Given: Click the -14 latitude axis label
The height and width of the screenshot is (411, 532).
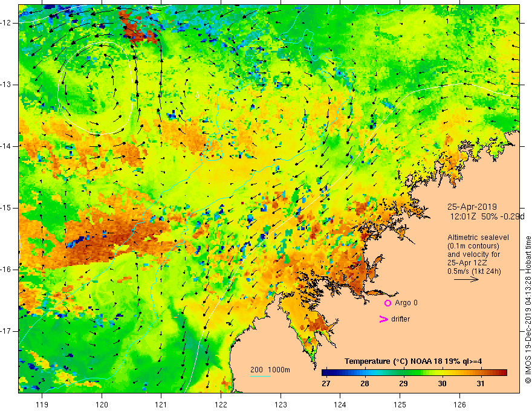Looking at the screenshot, I should [6, 146].
